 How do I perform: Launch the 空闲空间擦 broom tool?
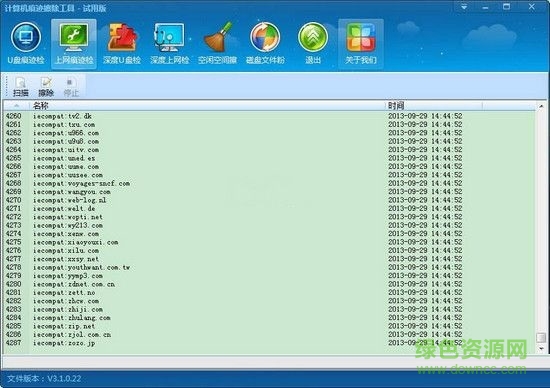click(217, 44)
